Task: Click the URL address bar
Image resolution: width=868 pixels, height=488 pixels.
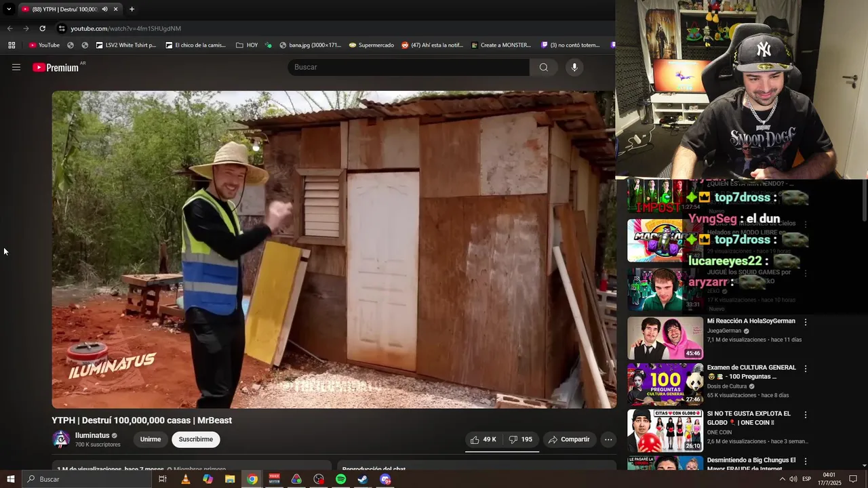Action: [332, 28]
